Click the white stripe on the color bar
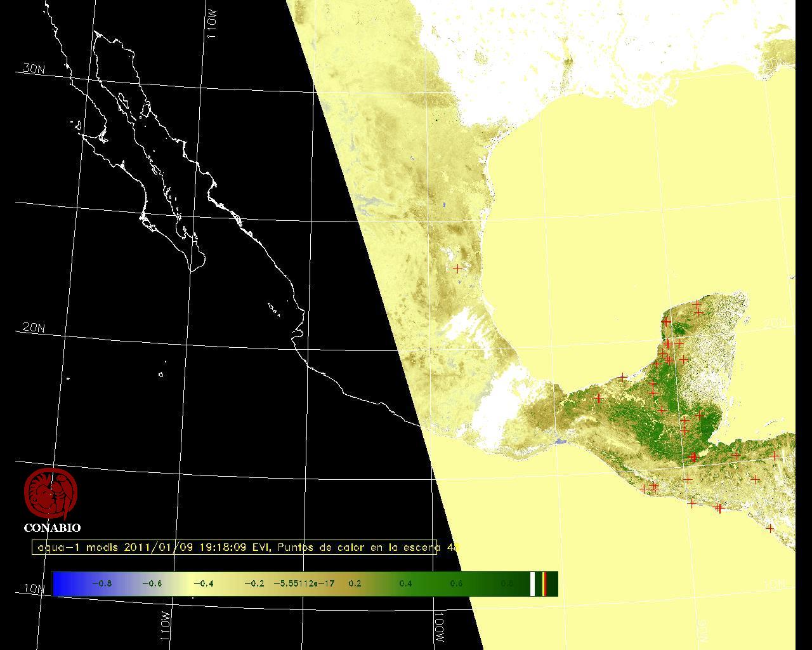 pos(533,583)
